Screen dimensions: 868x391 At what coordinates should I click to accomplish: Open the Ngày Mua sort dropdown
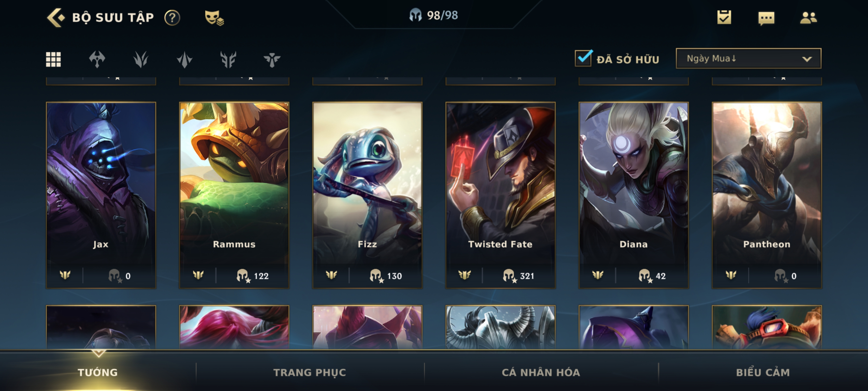(x=748, y=58)
